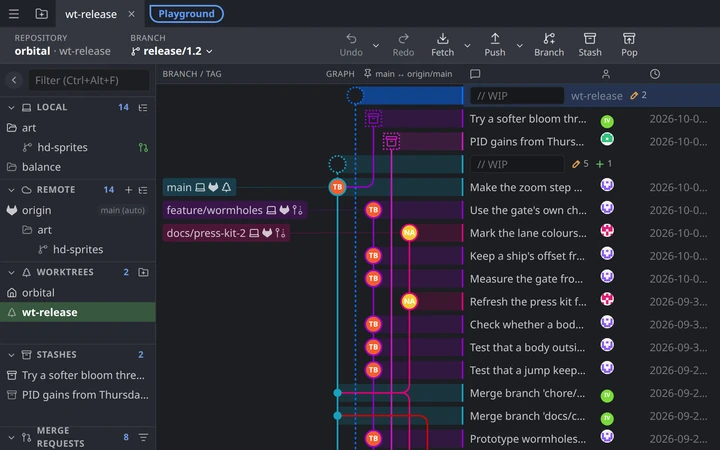Click the Playground badge
The width and height of the screenshot is (720, 450).
[x=186, y=14]
